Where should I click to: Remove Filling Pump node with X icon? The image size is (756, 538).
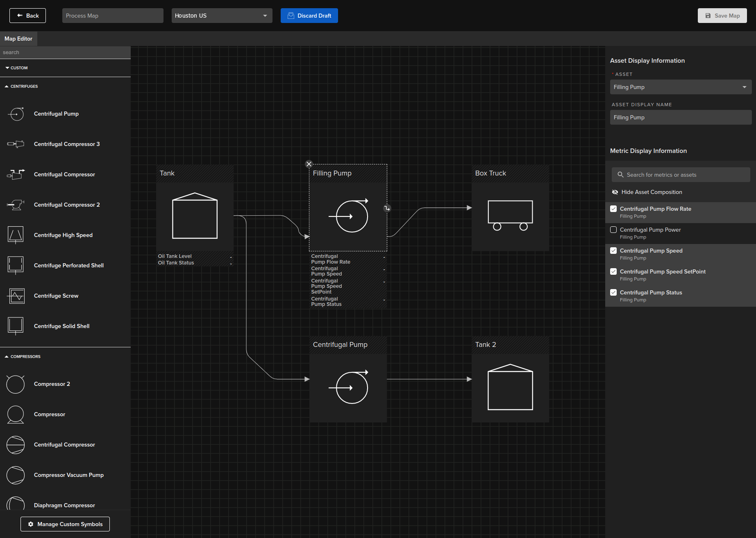tap(309, 164)
